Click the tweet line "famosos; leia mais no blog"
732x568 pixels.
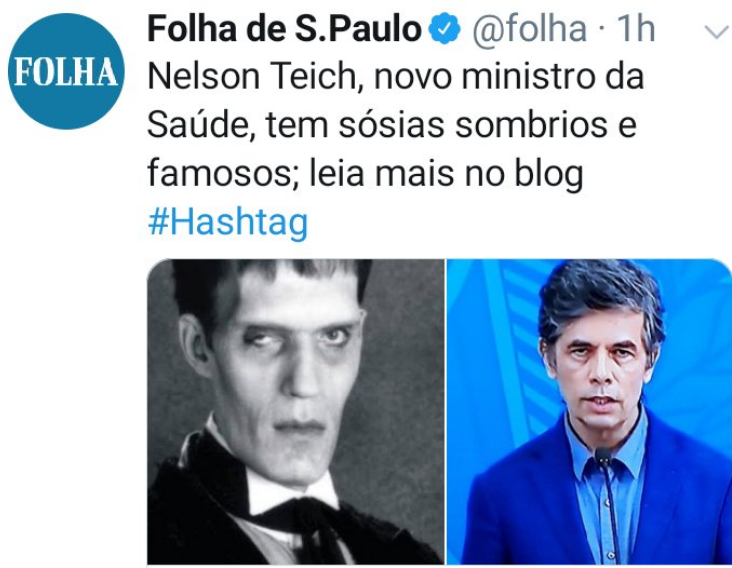[366, 174]
